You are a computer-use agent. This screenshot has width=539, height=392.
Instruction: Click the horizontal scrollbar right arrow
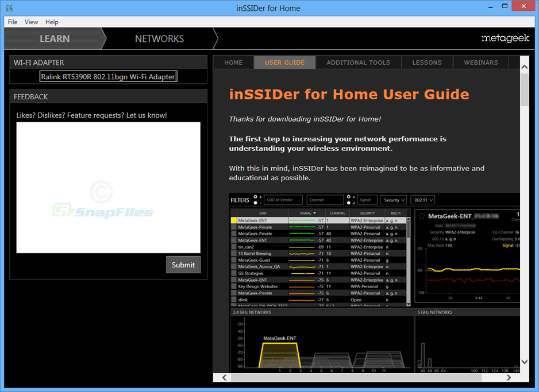point(509,378)
